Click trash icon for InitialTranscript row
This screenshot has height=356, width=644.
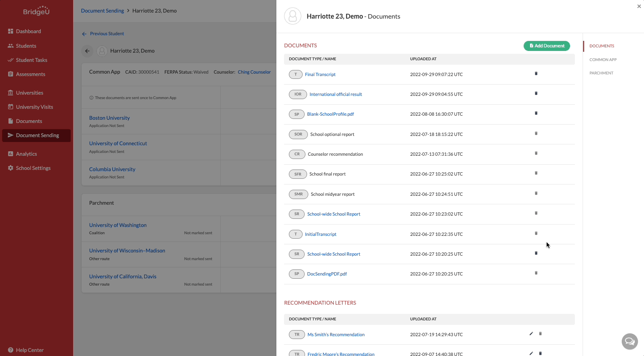(536, 233)
